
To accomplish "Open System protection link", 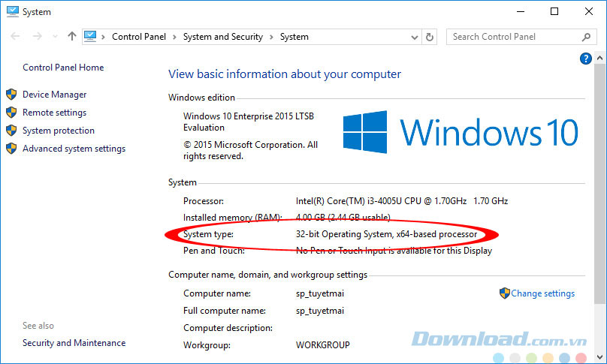I will [59, 131].
